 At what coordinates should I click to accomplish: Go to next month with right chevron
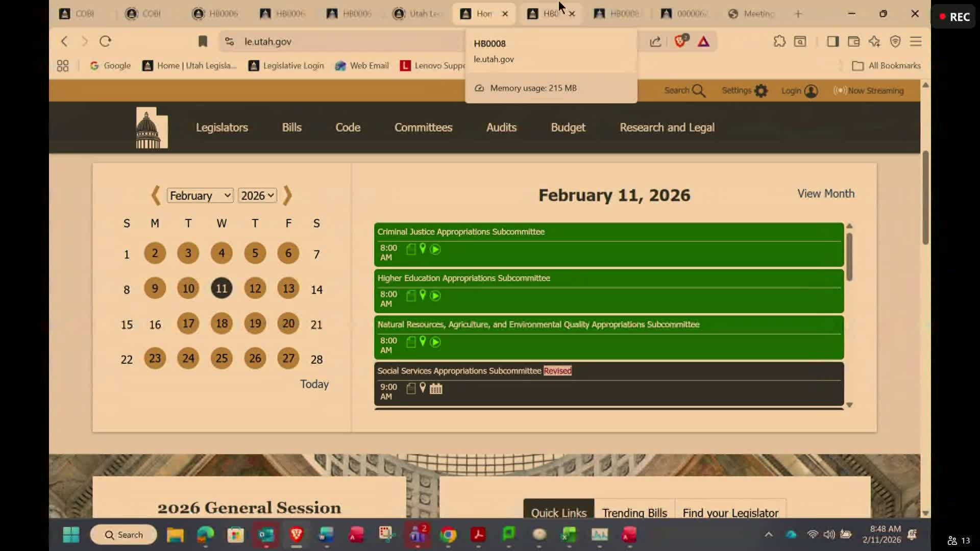[x=287, y=195]
